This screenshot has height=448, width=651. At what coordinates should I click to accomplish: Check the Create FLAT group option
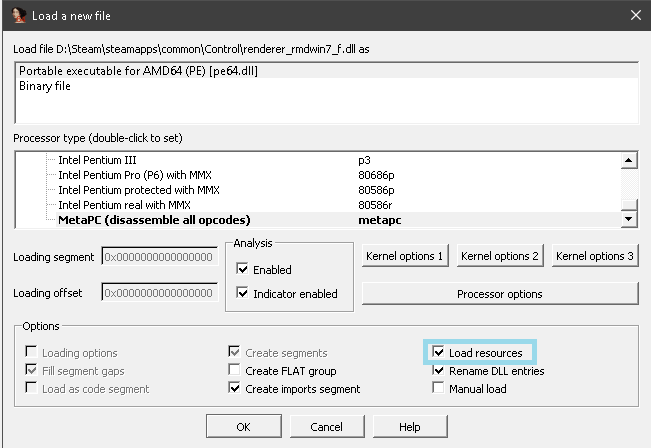(235, 370)
